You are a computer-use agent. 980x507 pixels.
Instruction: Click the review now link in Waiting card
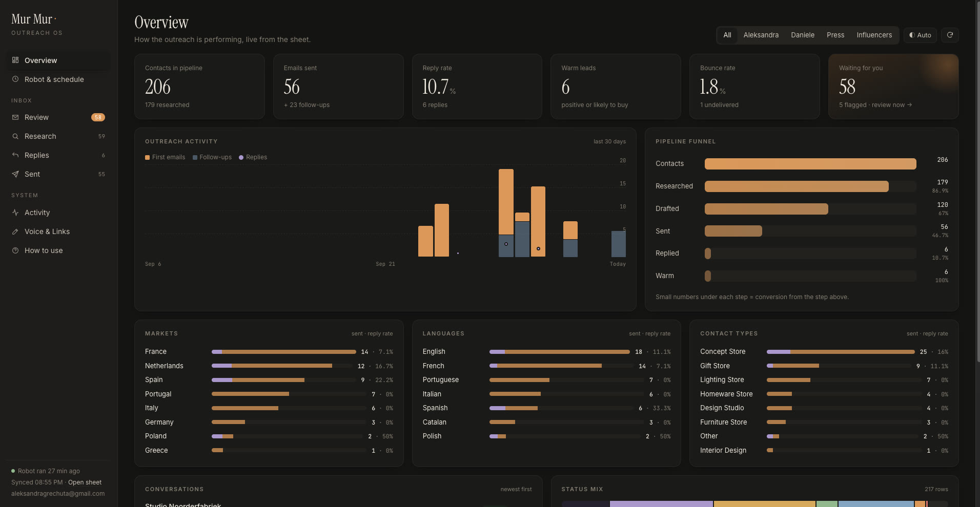(x=891, y=105)
